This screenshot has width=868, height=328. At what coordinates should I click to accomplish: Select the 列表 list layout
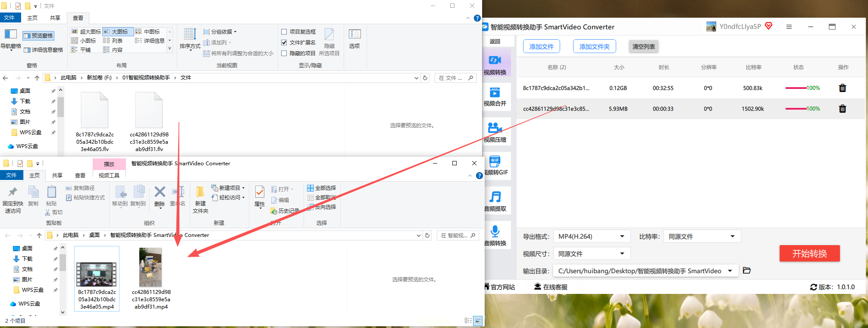(113, 41)
